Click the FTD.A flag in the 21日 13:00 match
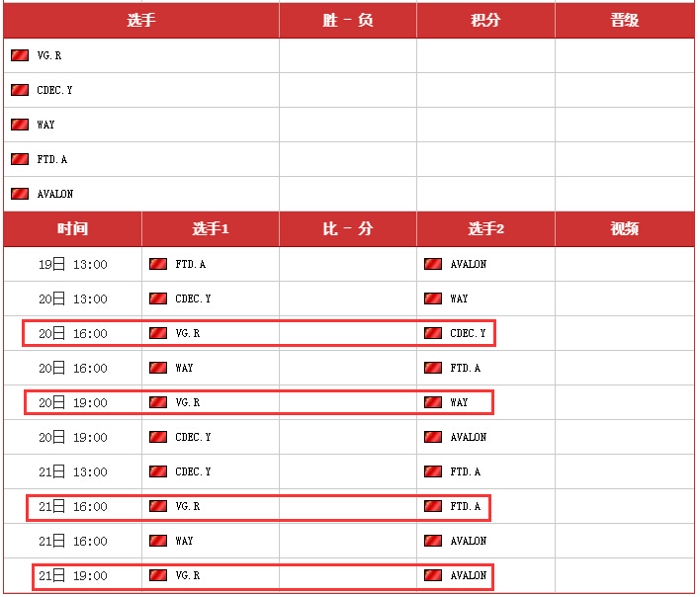This screenshot has height=597, width=700. point(432,471)
